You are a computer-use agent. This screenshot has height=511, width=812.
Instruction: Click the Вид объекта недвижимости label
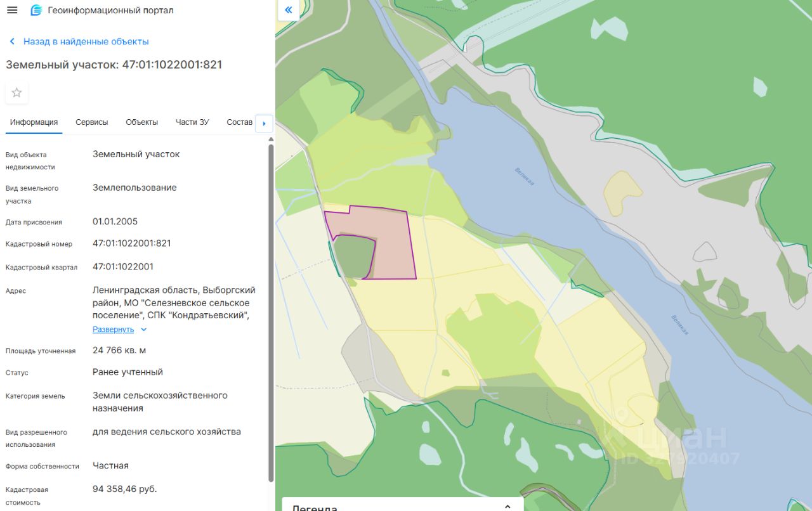tap(30, 161)
